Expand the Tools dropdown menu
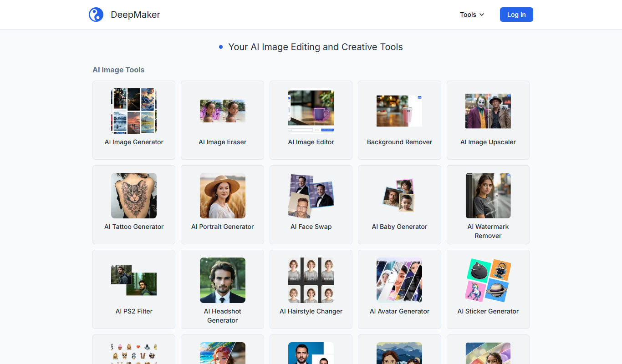Viewport: 622px width, 364px height. click(x=472, y=15)
